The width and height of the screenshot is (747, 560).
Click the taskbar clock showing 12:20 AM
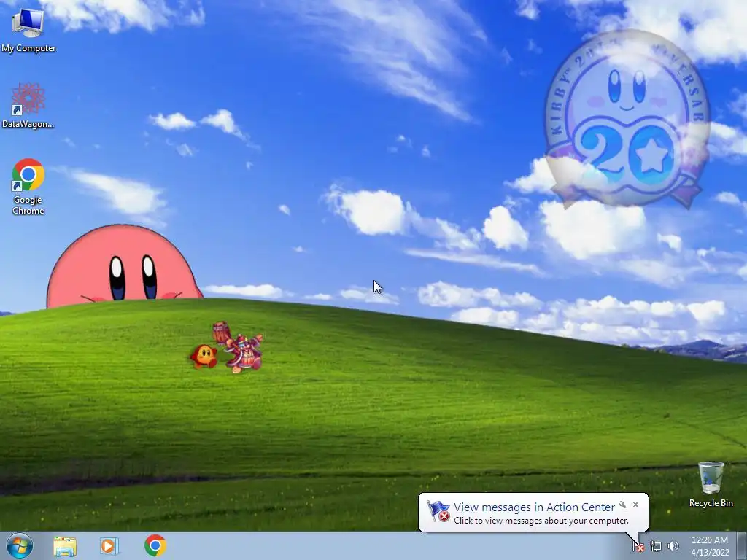(710, 546)
